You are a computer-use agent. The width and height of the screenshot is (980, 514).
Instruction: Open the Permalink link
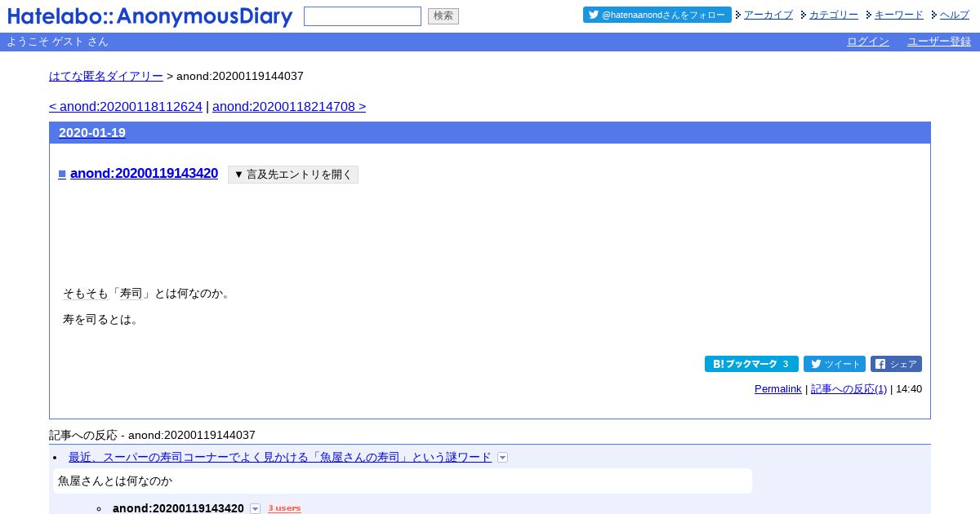(x=778, y=389)
